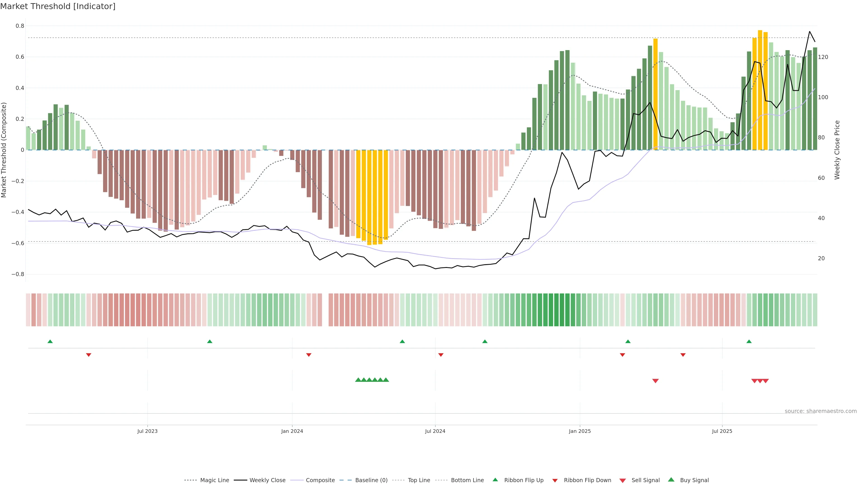The width and height of the screenshot is (868, 488).
Task: Click the Baseline (0) legend entry
Action: tap(371, 480)
